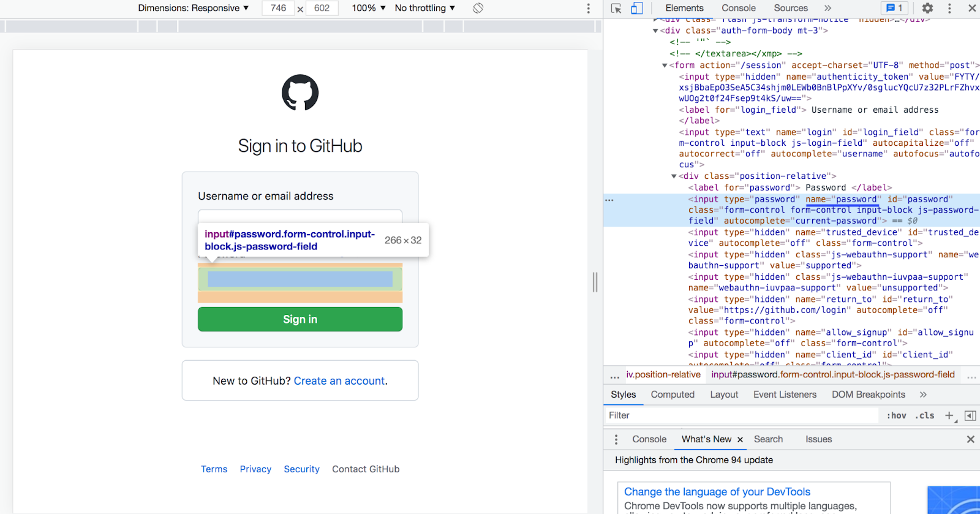The height and width of the screenshot is (514, 980).
Task: Select the hidden return_to input line
Action: [821, 310]
